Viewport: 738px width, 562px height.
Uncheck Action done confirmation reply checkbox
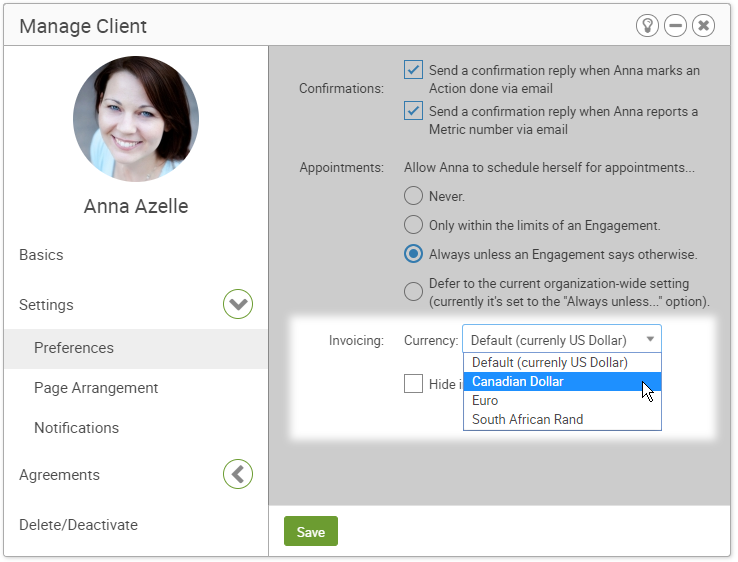point(413,70)
